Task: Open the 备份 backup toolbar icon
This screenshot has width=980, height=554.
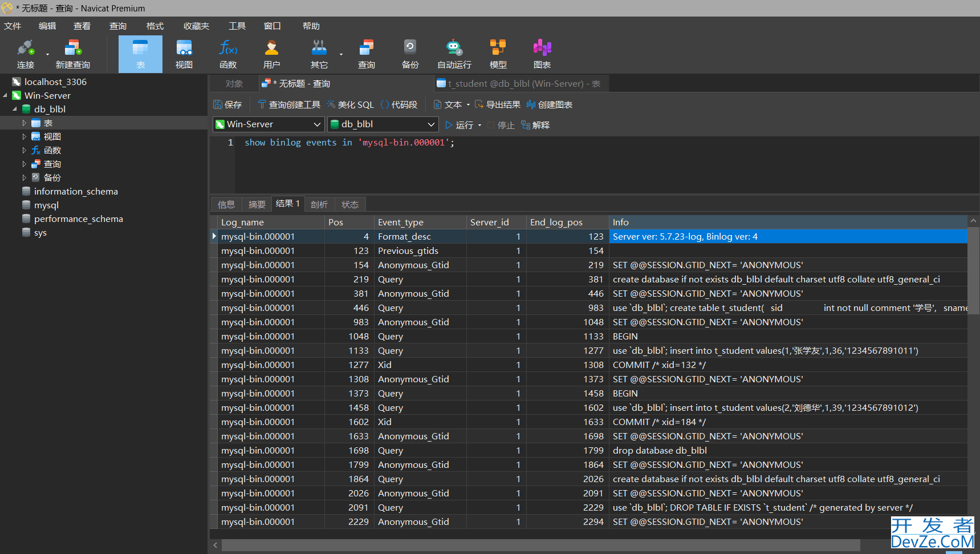Action: point(410,54)
